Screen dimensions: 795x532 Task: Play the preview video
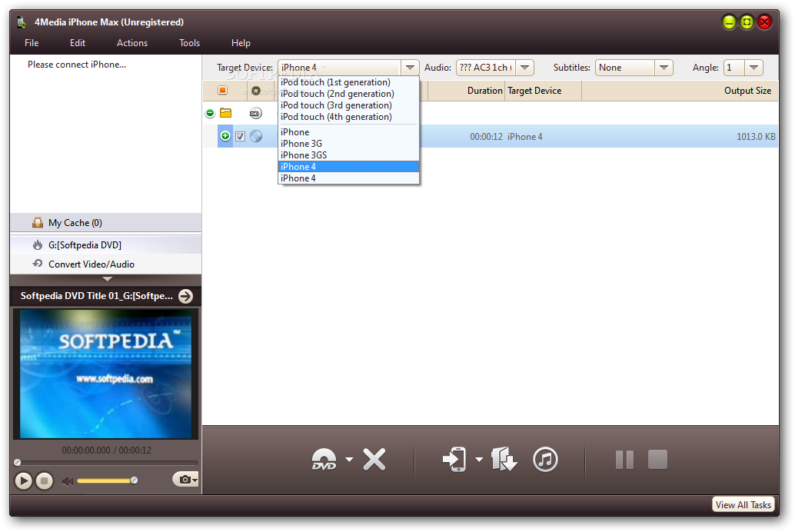[x=23, y=480]
